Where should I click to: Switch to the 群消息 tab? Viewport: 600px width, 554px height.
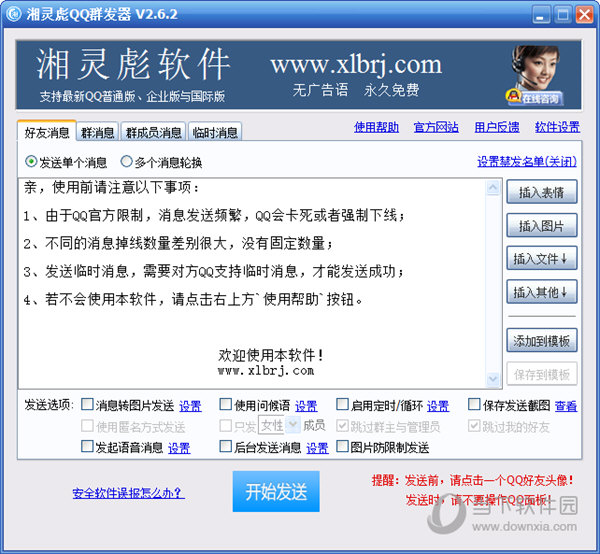(x=97, y=132)
